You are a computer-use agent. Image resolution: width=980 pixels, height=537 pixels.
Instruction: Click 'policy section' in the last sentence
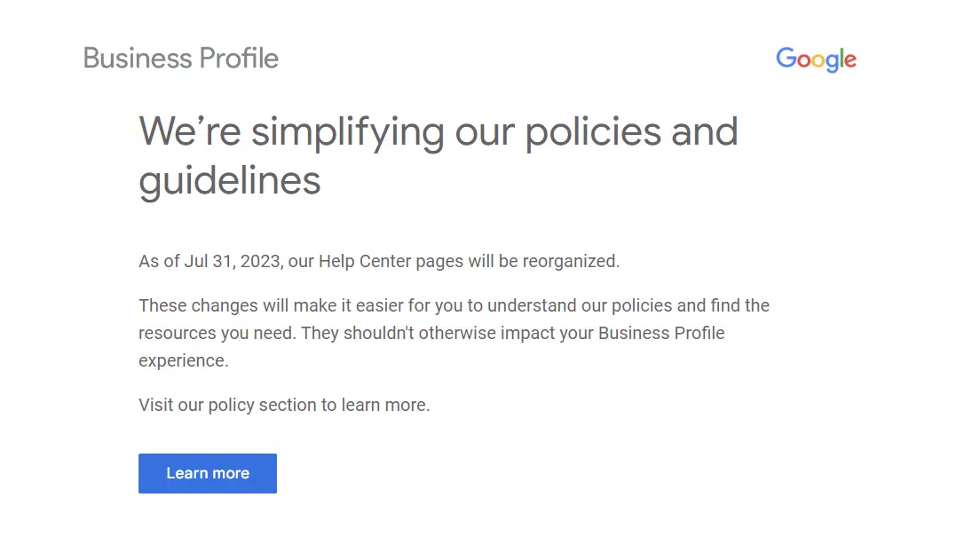point(264,405)
